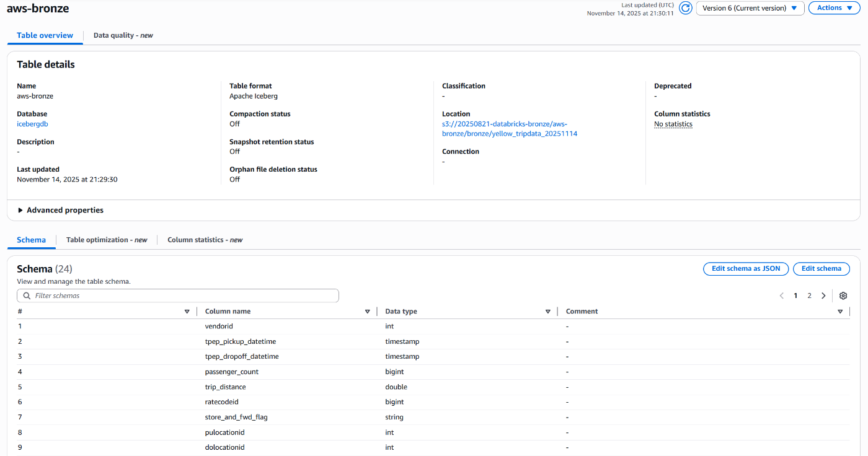
Task: Open the Actions dropdown menu
Action: tap(834, 8)
